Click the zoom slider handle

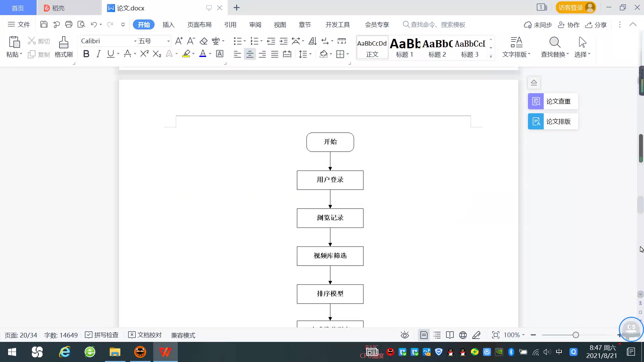coord(576,335)
